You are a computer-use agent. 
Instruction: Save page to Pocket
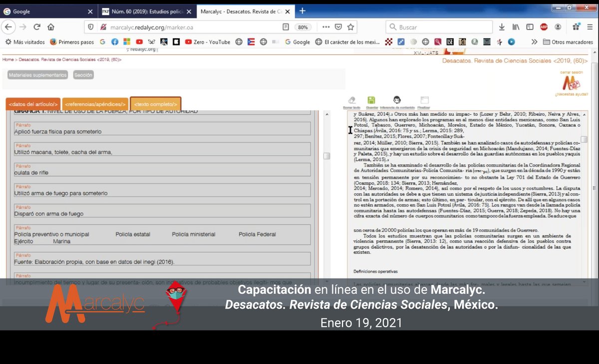(338, 27)
